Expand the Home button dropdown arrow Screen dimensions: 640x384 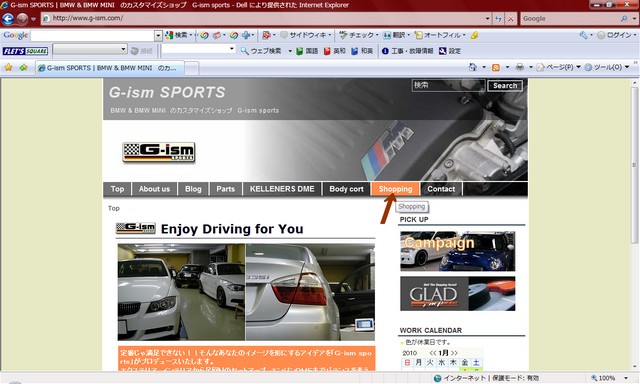point(484,67)
